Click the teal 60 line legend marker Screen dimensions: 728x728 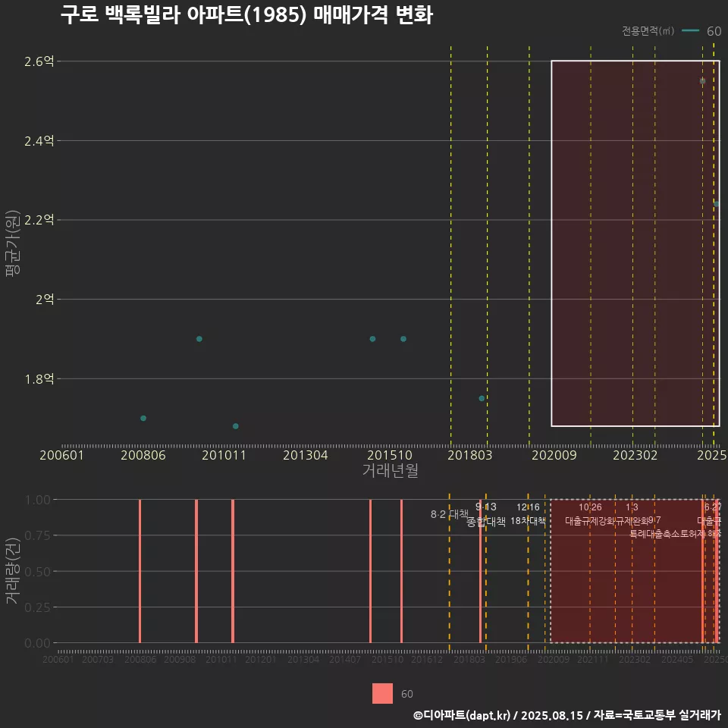click(690, 30)
